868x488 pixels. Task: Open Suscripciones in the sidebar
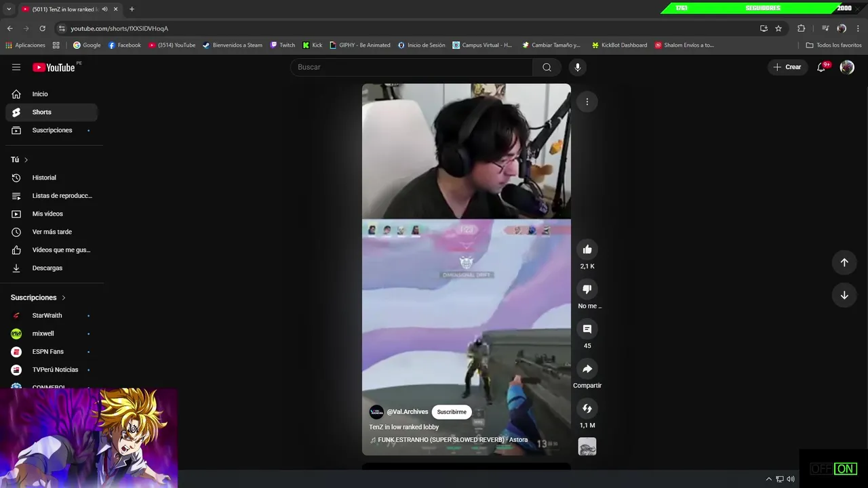tap(52, 130)
